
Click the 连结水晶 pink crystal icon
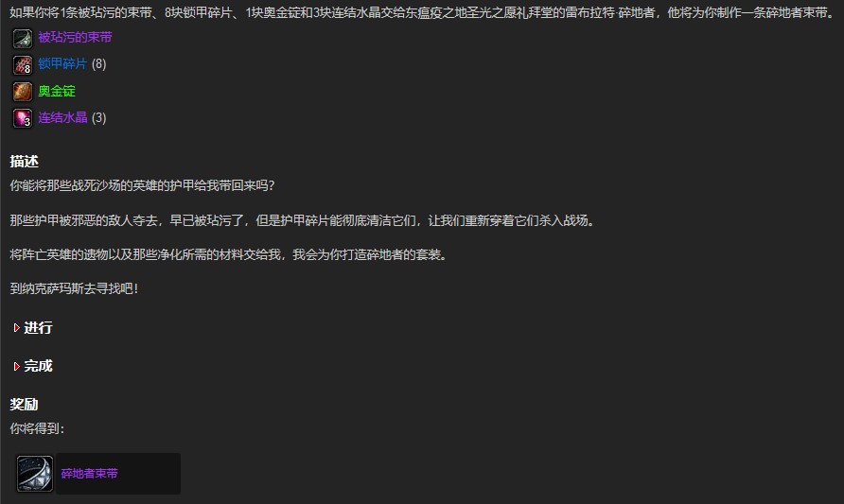pyautogui.click(x=23, y=118)
